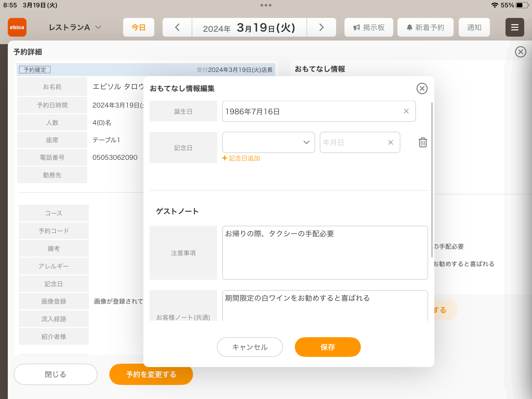Click the 予約コード row label
The height and width of the screenshot is (399, 532).
tap(54, 231)
